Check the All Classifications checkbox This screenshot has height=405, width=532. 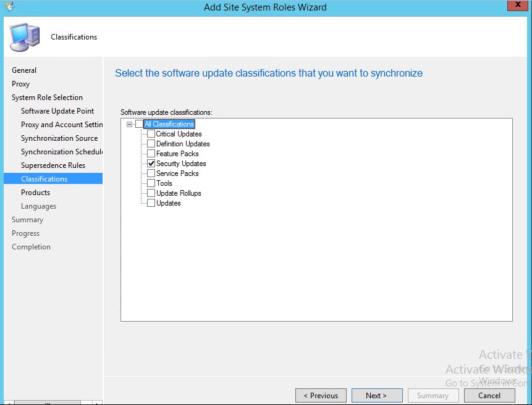[x=139, y=124]
